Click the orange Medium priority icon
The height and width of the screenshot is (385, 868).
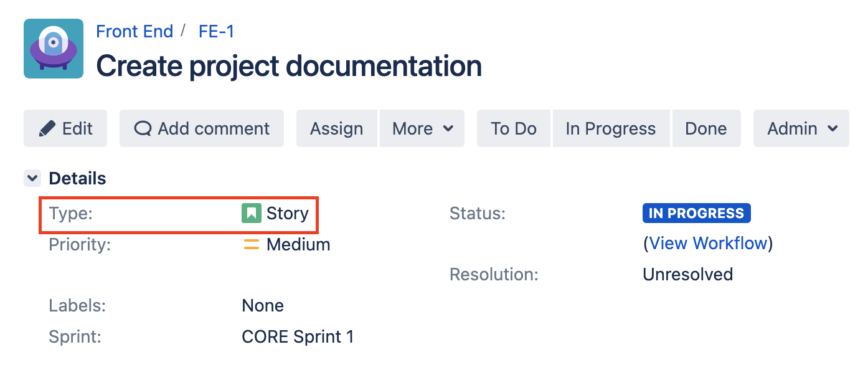coord(251,244)
